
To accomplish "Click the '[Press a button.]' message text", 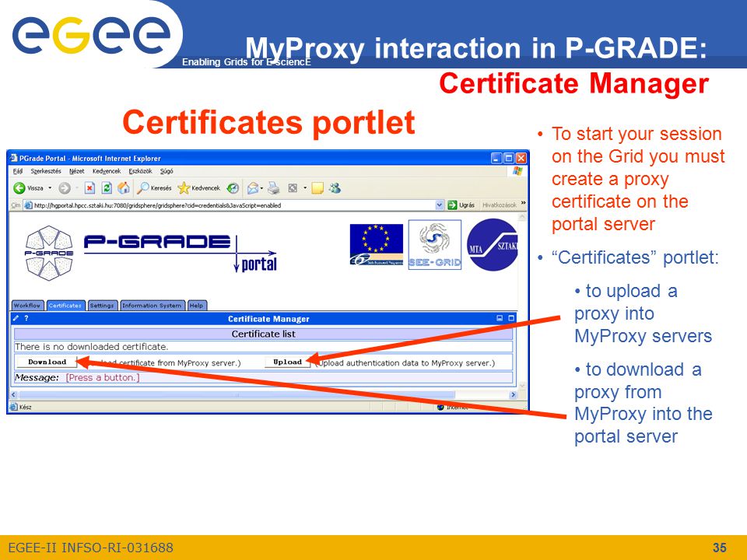I will [103, 378].
